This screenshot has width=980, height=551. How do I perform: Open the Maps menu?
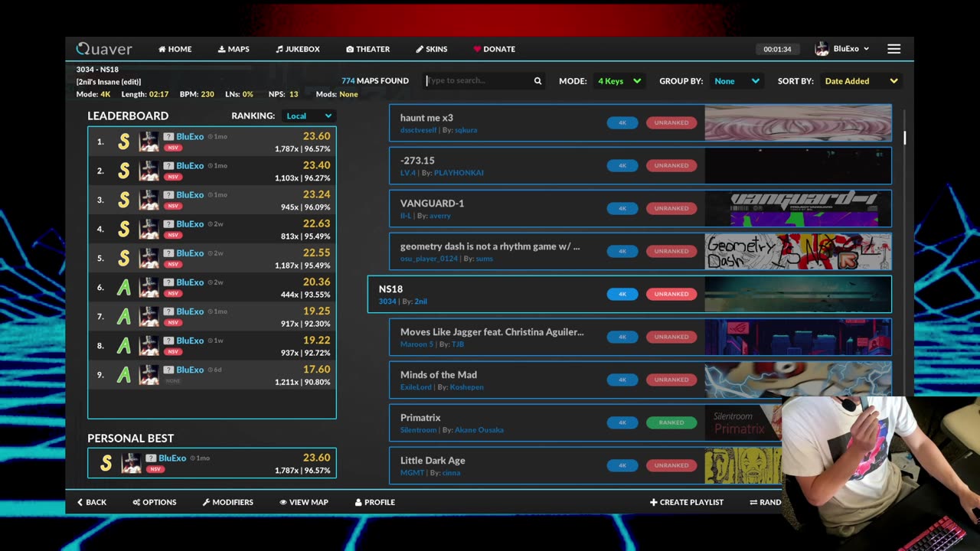coord(234,49)
